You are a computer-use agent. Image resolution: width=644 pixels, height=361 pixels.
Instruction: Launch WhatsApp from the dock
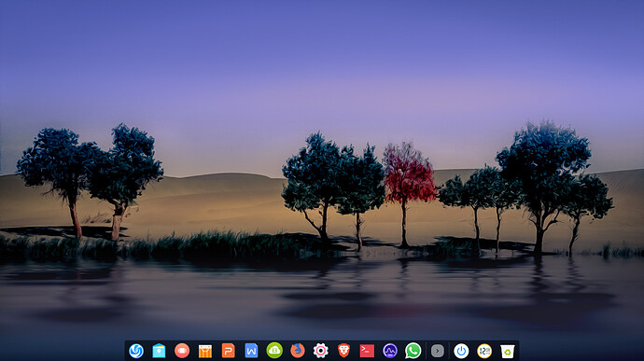point(413,351)
